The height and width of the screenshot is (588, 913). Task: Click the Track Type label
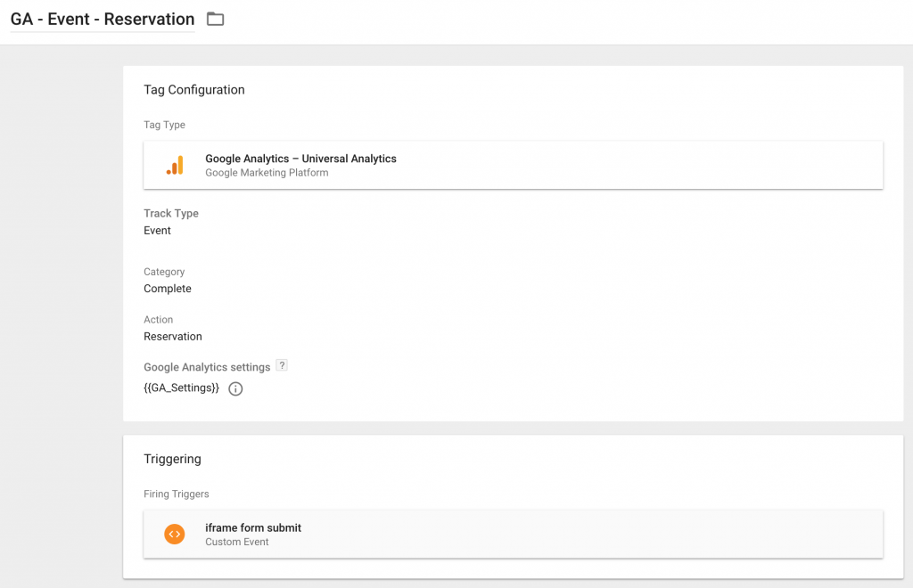(170, 214)
